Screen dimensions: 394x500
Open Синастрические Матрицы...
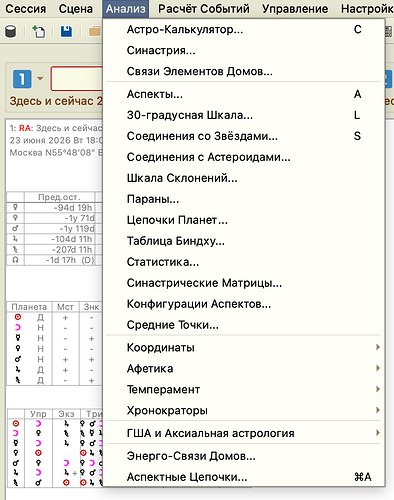[x=244, y=283]
